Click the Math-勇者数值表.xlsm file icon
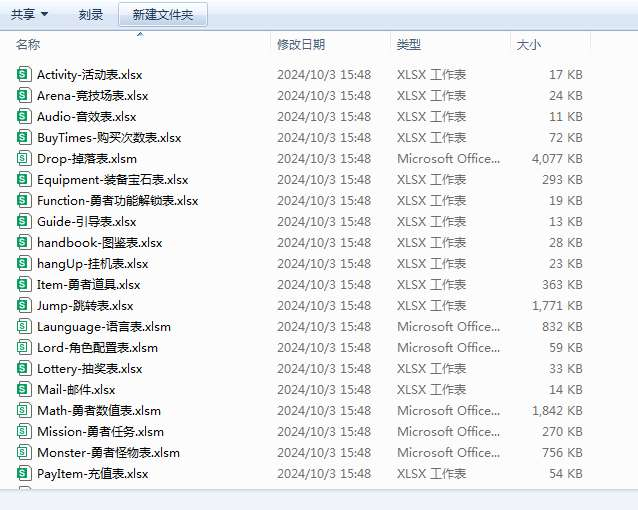 pyautogui.click(x=24, y=411)
